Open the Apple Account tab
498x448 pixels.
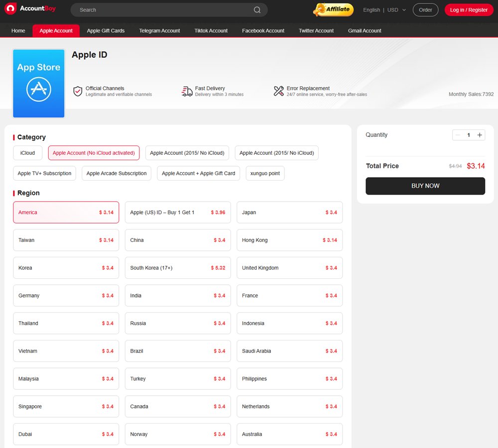[x=56, y=31]
